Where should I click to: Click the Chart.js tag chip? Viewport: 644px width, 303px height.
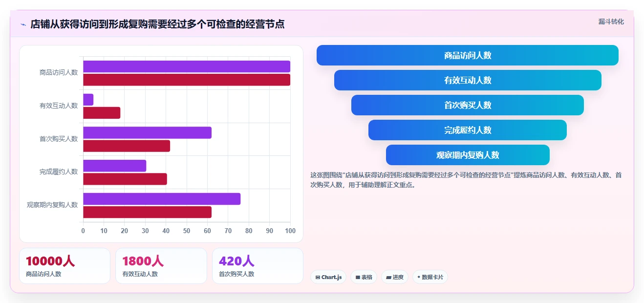(328, 277)
